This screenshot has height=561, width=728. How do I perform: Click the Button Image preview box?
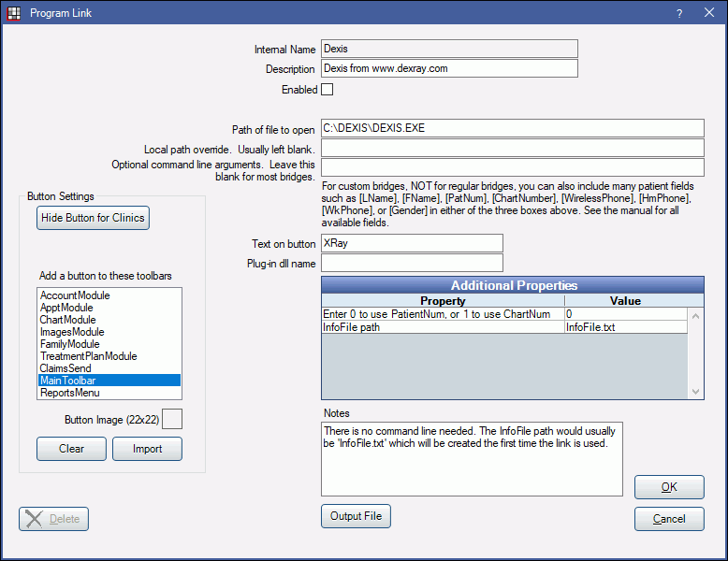pyautogui.click(x=172, y=419)
